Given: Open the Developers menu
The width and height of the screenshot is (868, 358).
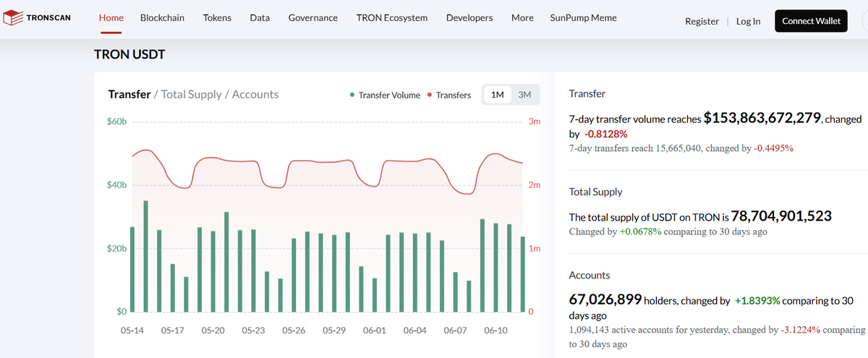Looking at the screenshot, I should coord(469,17).
